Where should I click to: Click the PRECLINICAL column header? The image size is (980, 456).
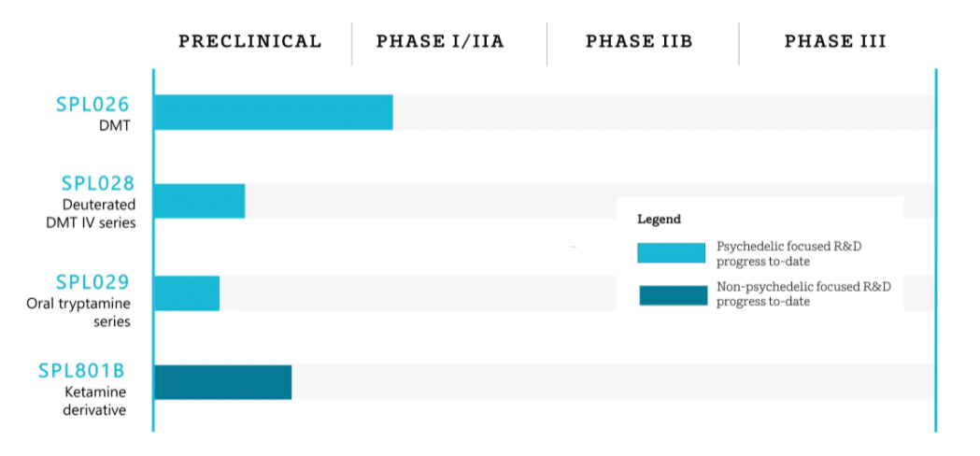[249, 41]
